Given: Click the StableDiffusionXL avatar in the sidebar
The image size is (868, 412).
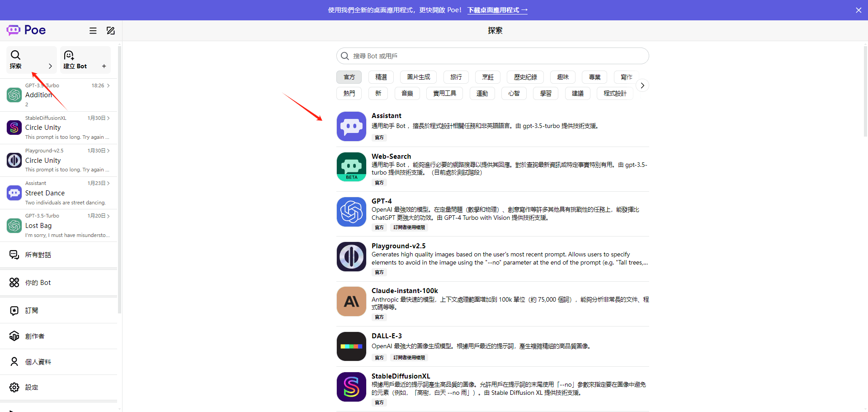Looking at the screenshot, I should [x=14, y=128].
